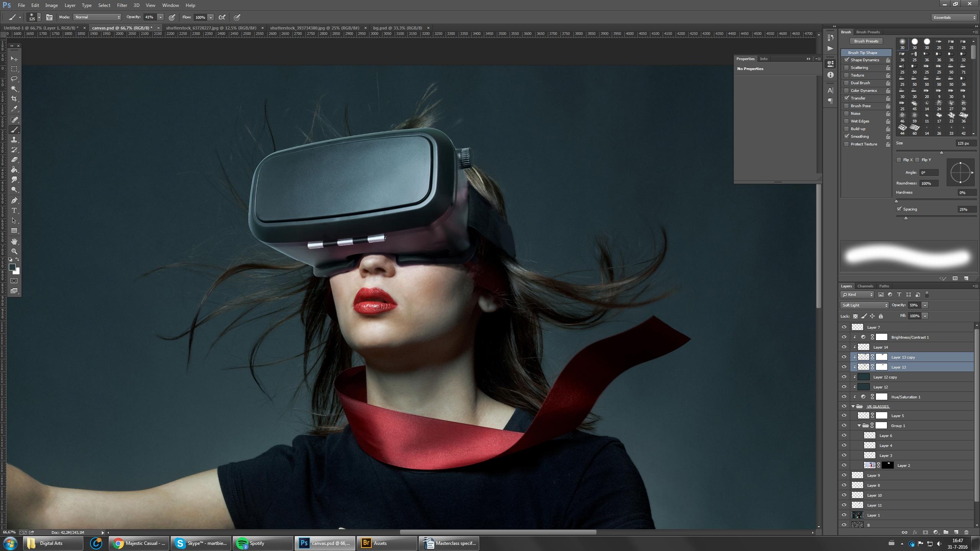The image size is (980, 551).
Task: Collapse Group 1 folder
Action: click(x=859, y=425)
